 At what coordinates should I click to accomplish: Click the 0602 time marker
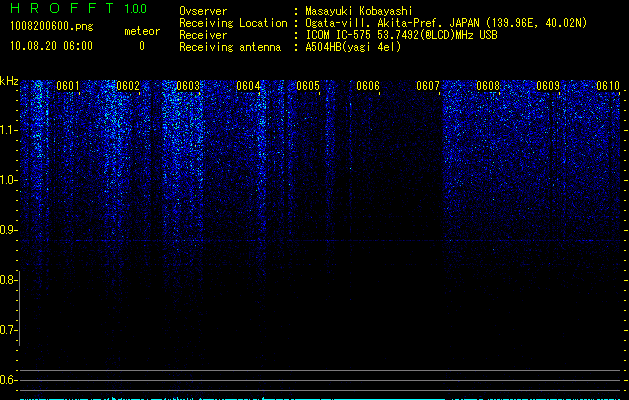(x=128, y=86)
